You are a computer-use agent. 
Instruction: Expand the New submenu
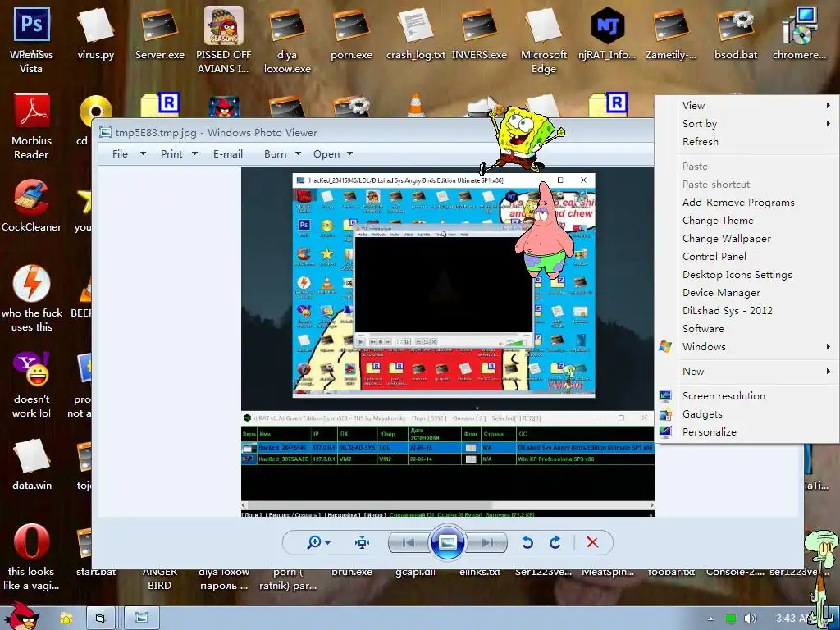pos(747,372)
